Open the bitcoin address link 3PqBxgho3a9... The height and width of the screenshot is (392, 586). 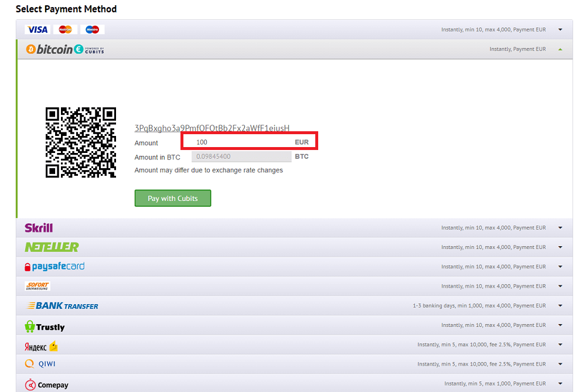tap(212, 128)
